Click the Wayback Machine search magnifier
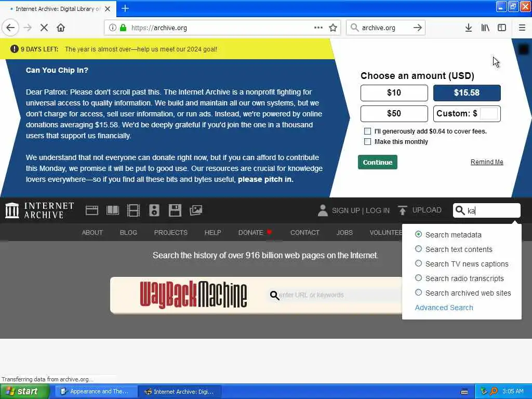The height and width of the screenshot is (399, 532). coord(274,295)
